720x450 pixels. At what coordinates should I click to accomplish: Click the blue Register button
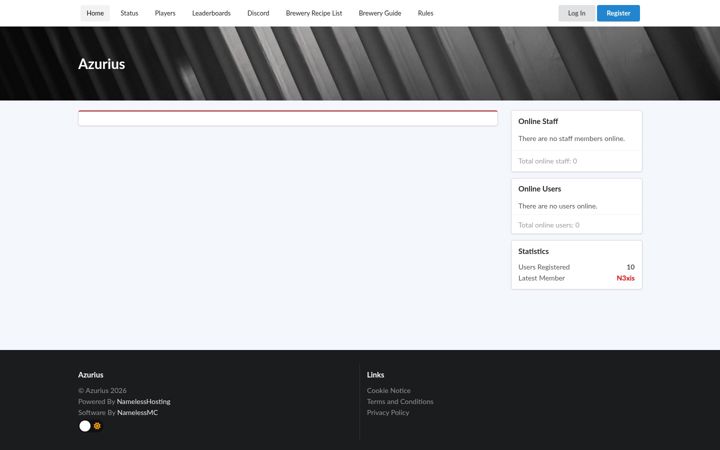pos(618,13)
